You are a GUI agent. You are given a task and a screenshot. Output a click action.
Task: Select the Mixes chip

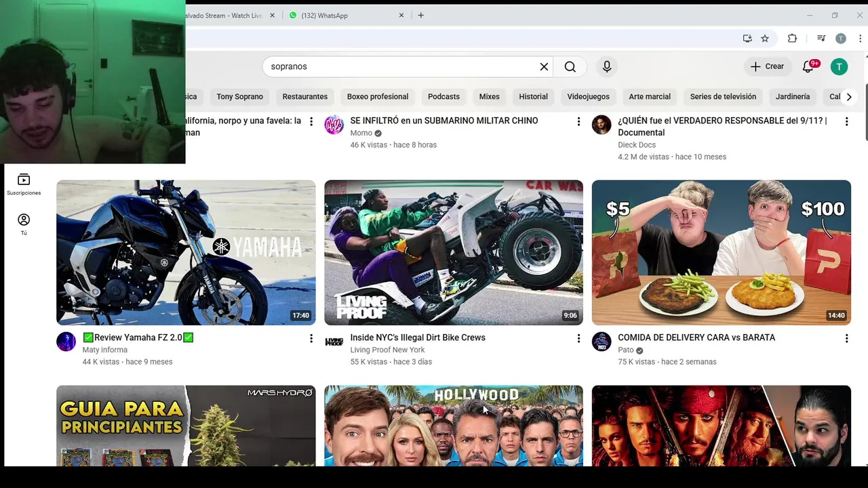489,97
